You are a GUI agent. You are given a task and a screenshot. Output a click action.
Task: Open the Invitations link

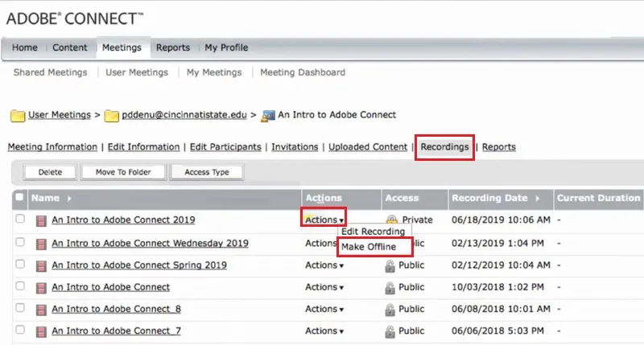pyautogui.click(x=295, y=147)
